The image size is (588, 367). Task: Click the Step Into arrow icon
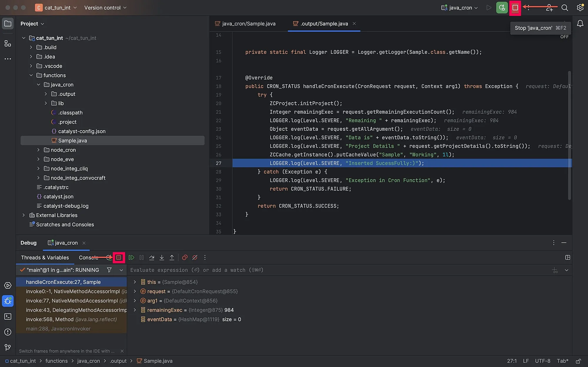point(162,257)
